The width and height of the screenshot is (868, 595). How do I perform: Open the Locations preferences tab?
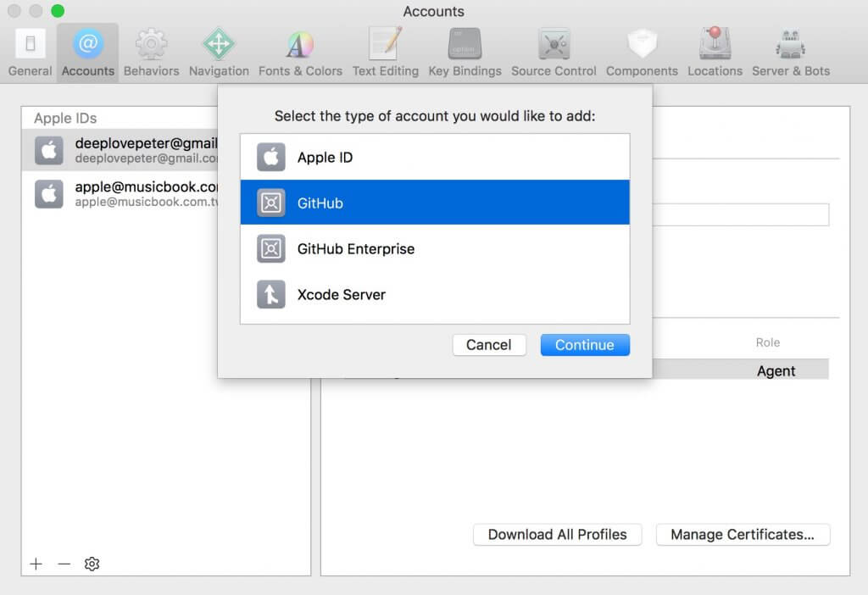tap(715, 53)
